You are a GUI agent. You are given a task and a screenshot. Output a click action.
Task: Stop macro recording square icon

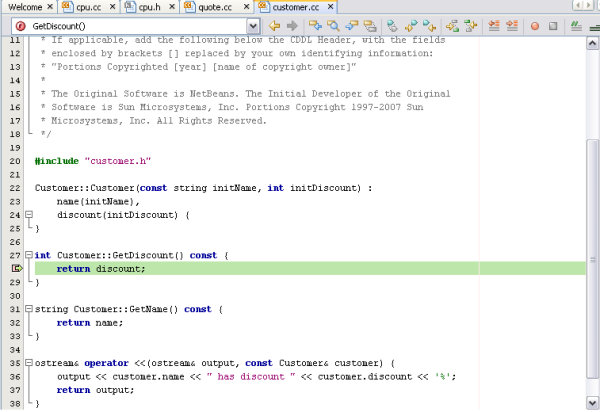click(x=553, y=26)
